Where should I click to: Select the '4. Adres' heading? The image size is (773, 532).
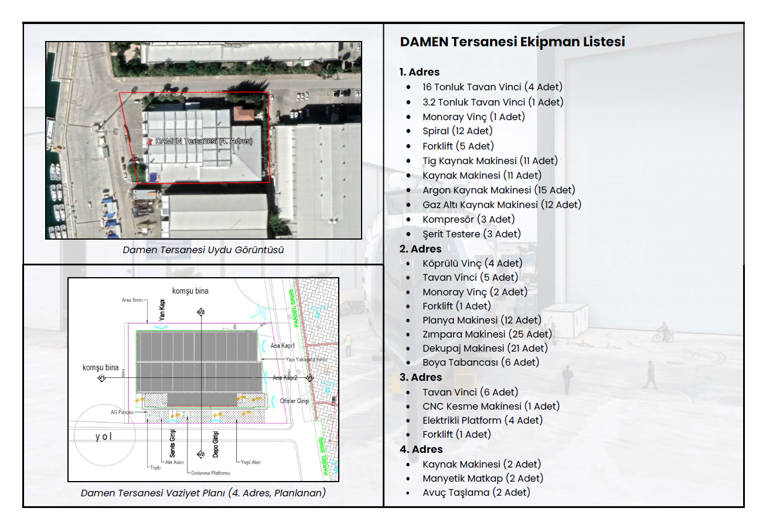421,449
